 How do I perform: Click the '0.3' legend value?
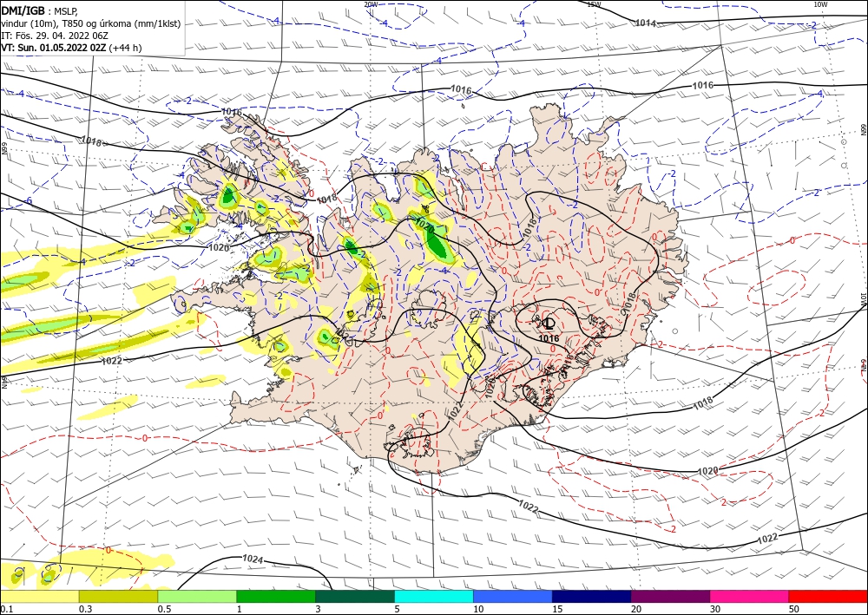85,609
